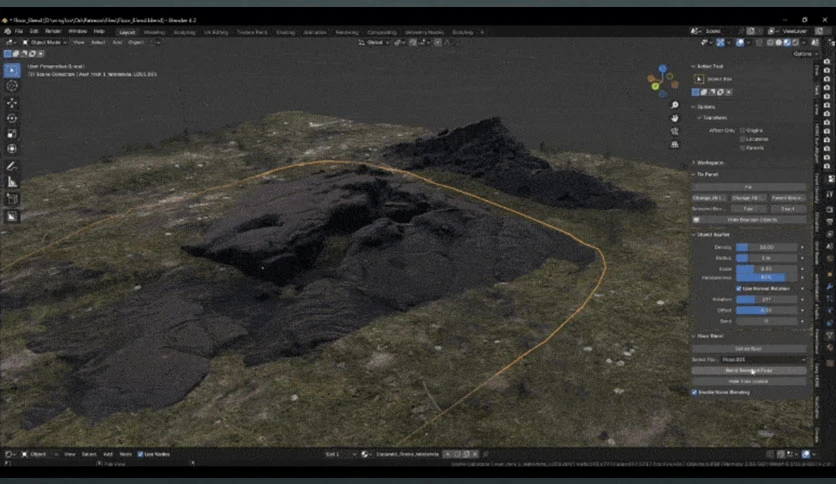Click the blue Z axis on navigation gizmo
This screenshot has height=484, width=836.
tap(662, 69)
